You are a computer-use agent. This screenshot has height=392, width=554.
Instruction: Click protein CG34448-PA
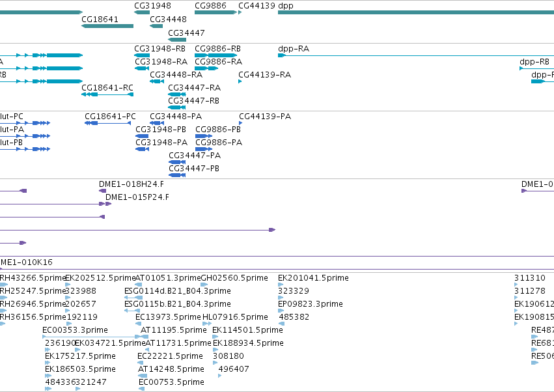tap(176, 117)
